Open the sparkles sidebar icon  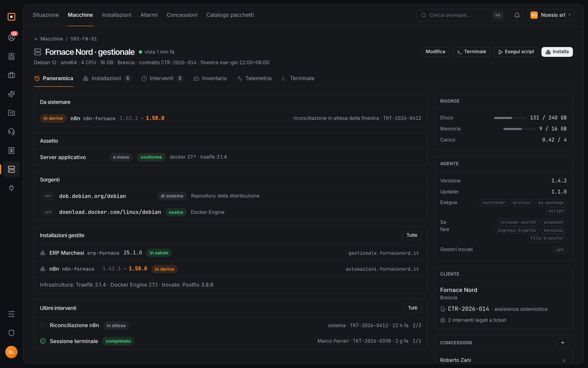coord(11,94)
